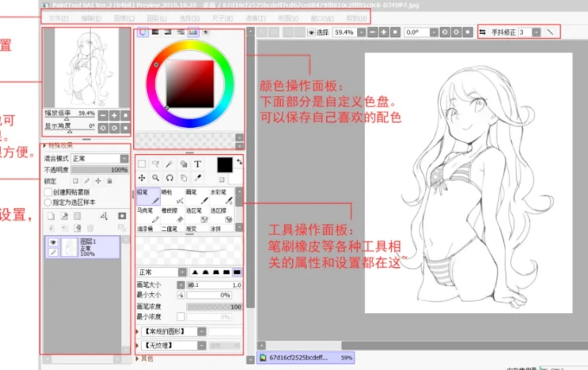The width and height of the screenshot is (588, 370).
Task: Toggle the scratchpad panel button
Action: (206, 33)
